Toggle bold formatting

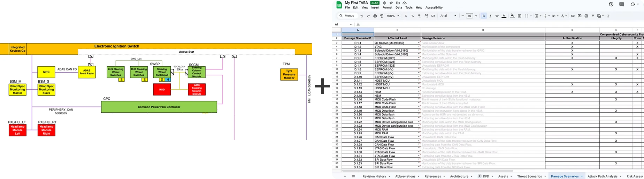click(483, 16)
